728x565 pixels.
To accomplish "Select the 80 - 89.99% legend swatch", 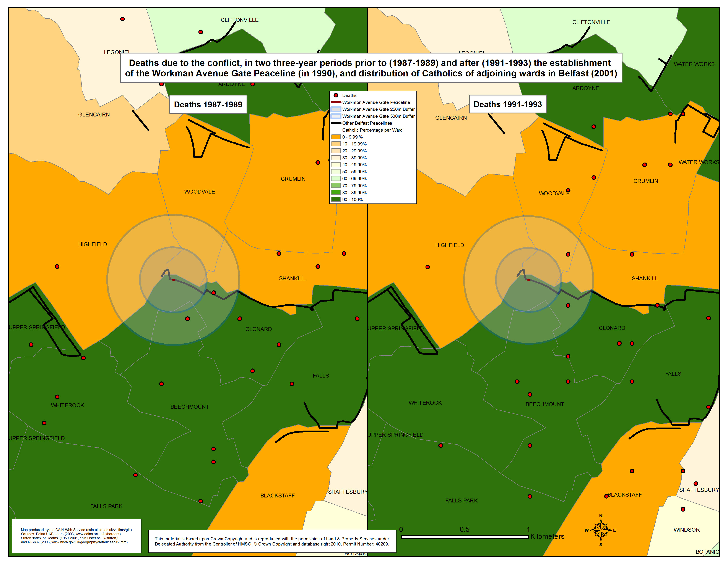I will (336, 192).
